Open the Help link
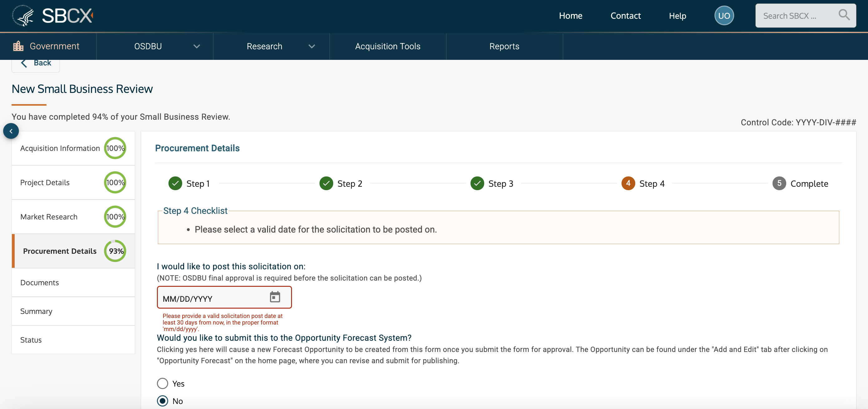 pyautogui.click(x=677, y=16)
